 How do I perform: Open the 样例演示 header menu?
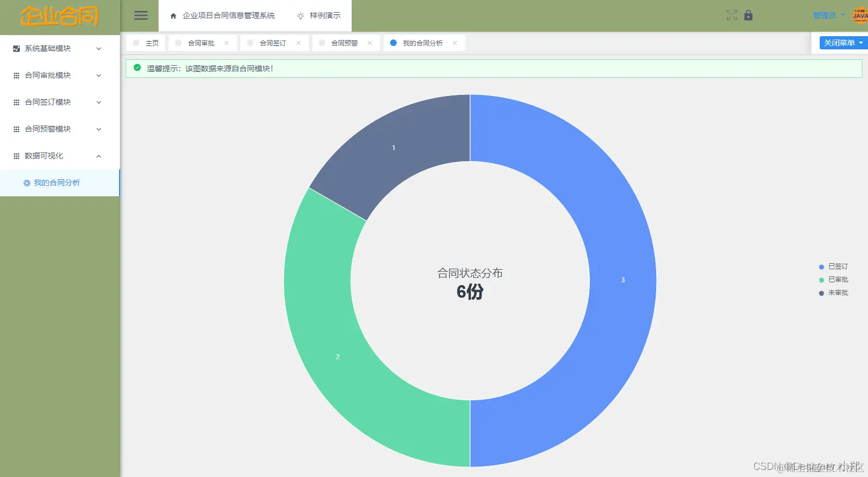coord(319,16)
